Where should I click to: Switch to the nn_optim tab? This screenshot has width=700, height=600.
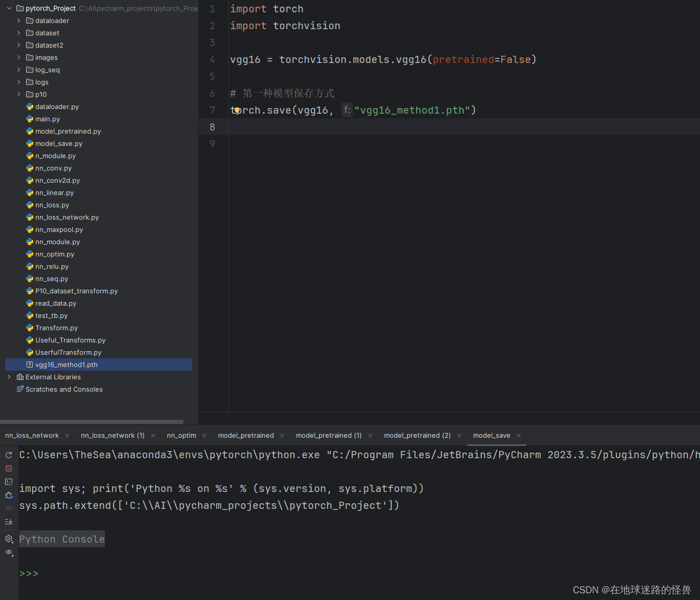click(181, 436)
